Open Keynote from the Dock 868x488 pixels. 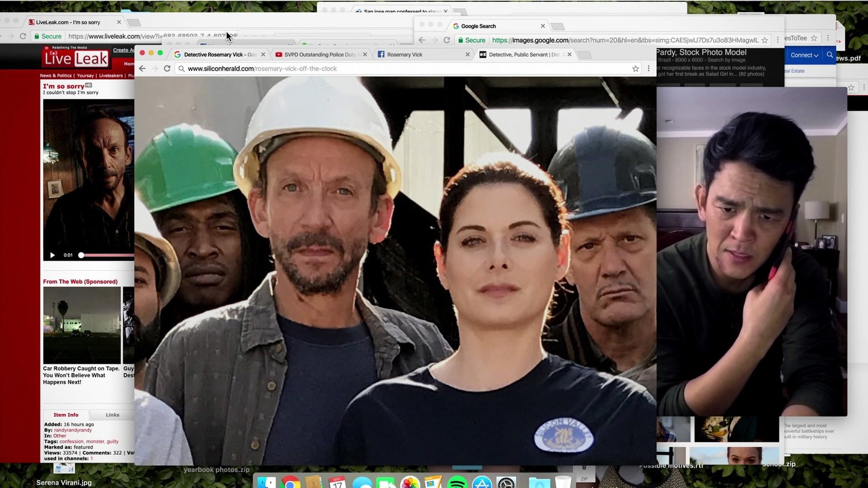pos(433,482)
